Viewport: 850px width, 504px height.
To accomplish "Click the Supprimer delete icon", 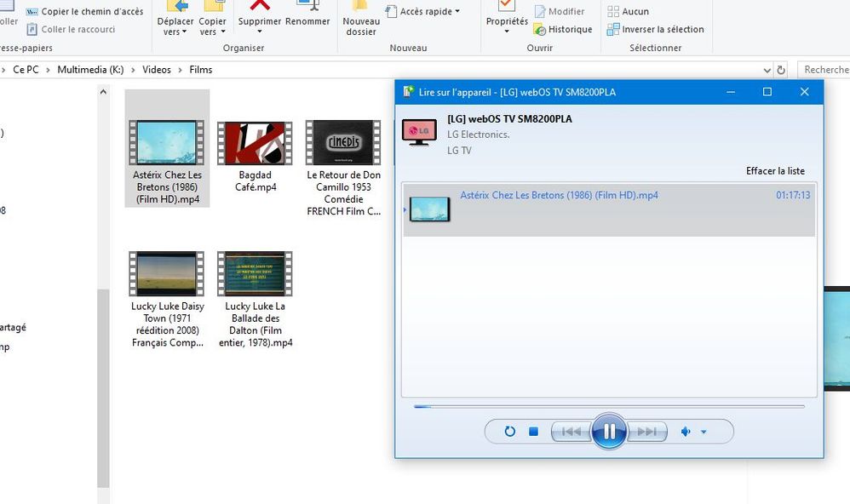I will [x=260, y=7].
